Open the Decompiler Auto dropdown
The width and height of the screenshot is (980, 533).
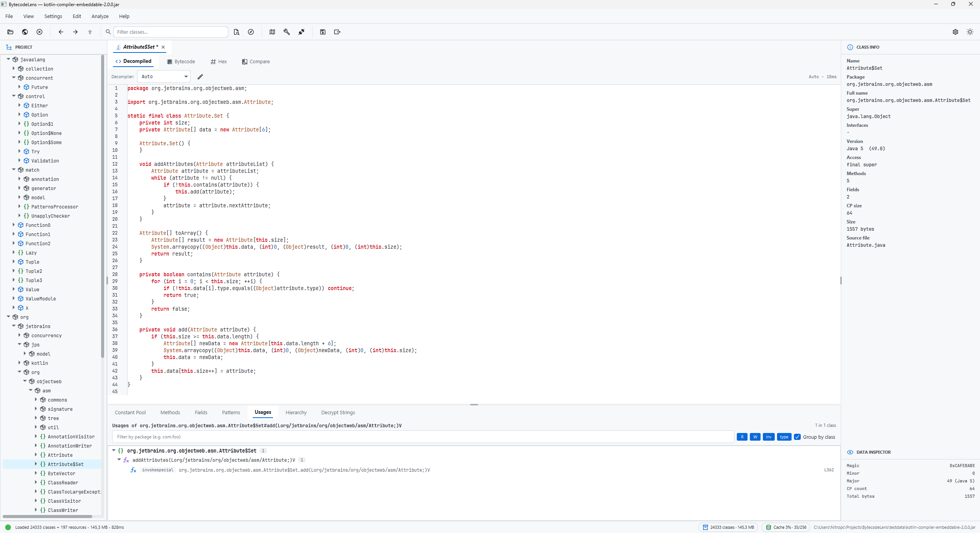pos(164,77)
